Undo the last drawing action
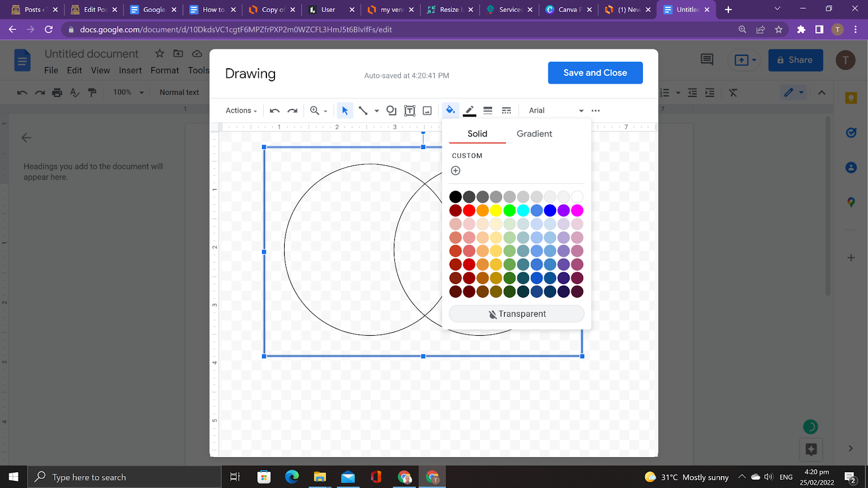This screenshot has height=488, width=868. 275,111
